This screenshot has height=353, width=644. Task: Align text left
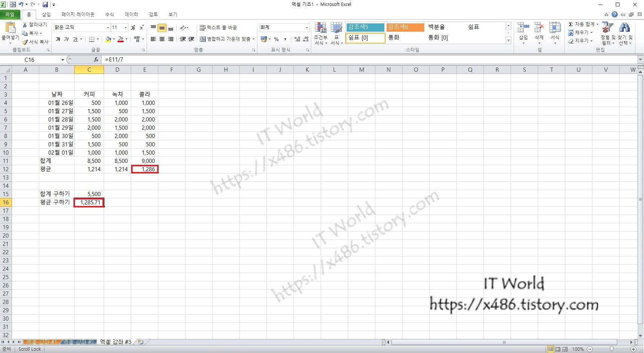[153, 39]
